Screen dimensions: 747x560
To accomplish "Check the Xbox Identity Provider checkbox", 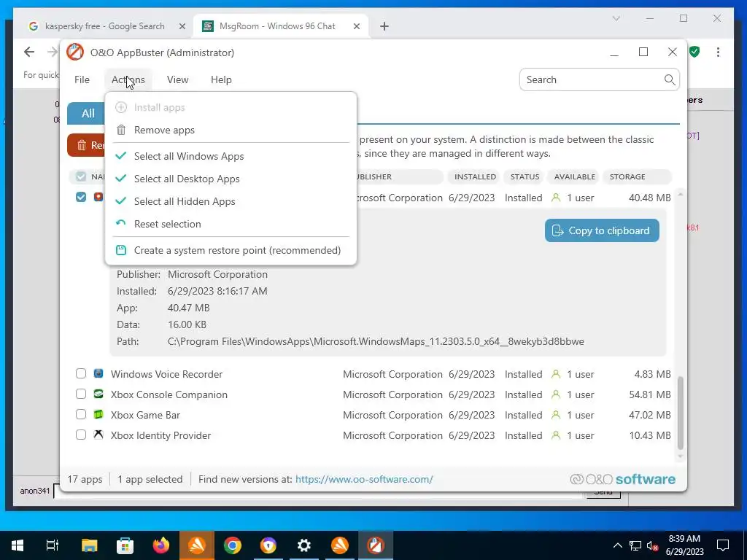I will (81, 435).
